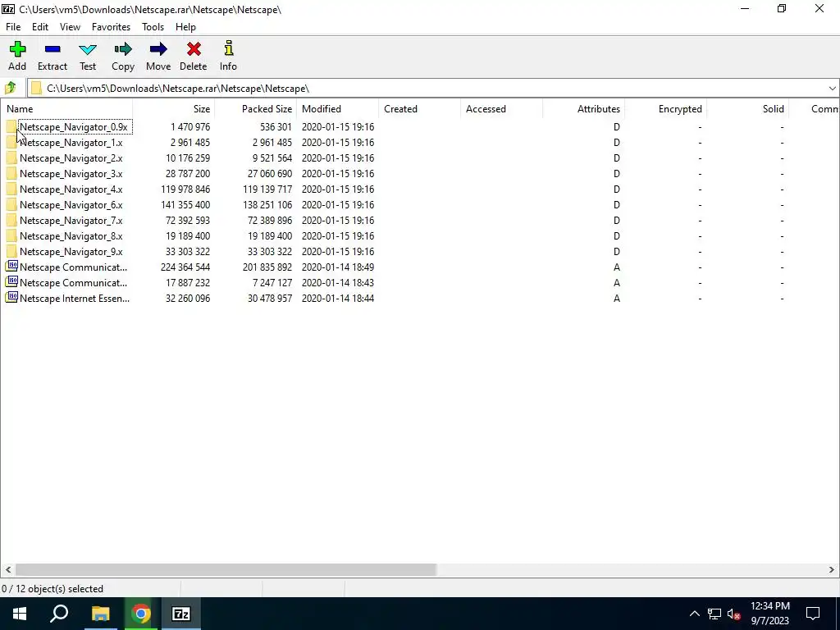Sort by the Modified column header

337,109
